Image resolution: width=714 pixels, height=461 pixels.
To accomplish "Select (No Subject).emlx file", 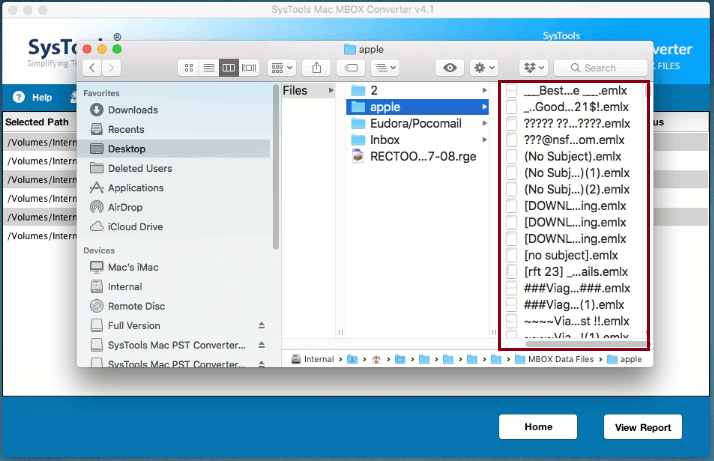I will [564, 157].
